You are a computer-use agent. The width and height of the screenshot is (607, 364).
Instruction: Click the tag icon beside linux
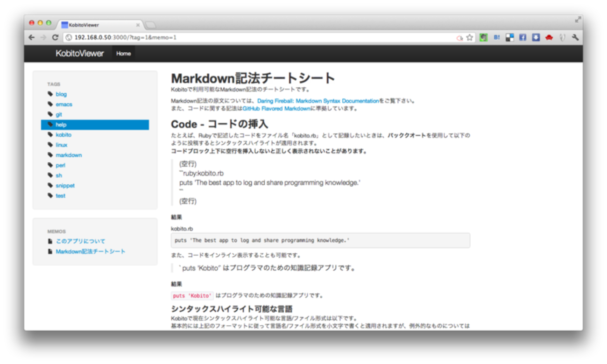[x=50, y=145]
